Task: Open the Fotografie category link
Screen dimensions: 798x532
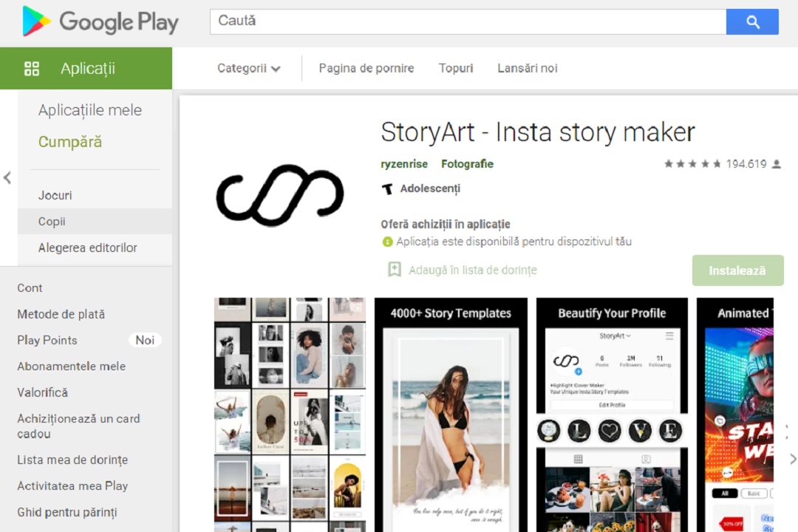Action: tap(467, 164)
